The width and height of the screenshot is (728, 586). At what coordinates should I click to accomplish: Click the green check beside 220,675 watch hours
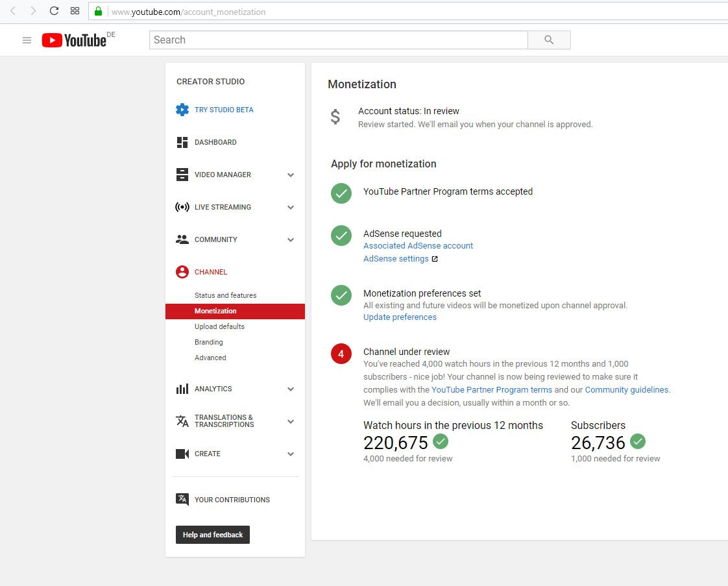pos(441,441)
